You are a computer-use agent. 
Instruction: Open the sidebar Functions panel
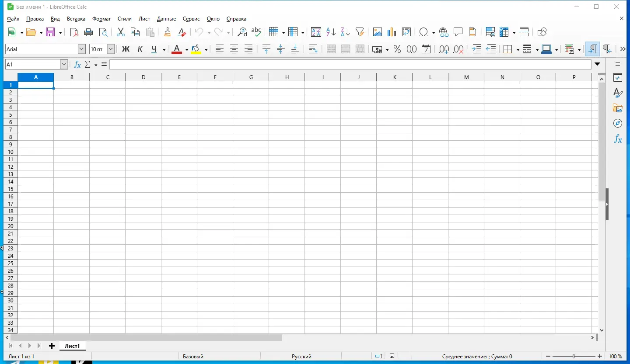(x=618, y=139)
